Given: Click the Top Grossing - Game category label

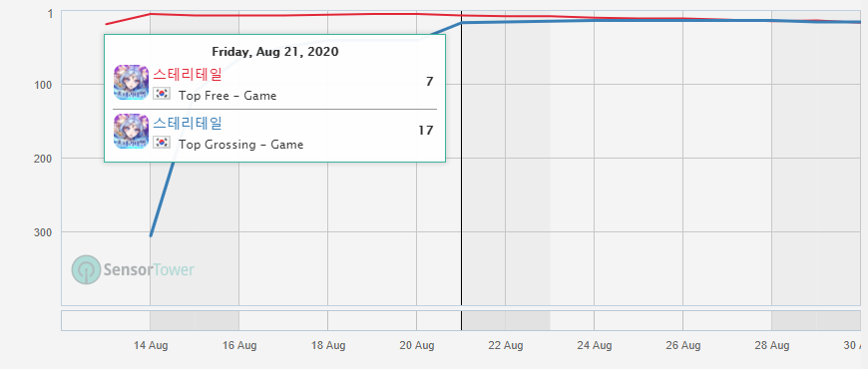Looking at the screenshot, I should click(x=240, y=145).
